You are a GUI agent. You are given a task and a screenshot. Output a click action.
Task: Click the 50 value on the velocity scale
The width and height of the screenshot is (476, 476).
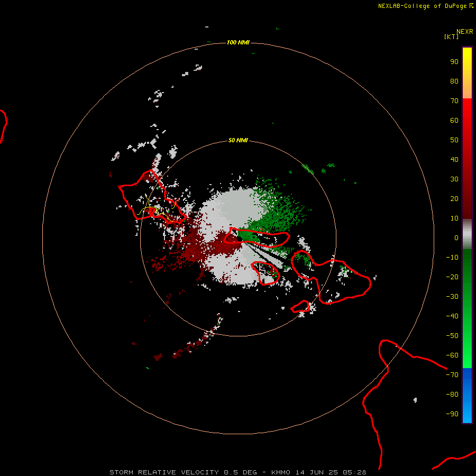tap(454, 140)
